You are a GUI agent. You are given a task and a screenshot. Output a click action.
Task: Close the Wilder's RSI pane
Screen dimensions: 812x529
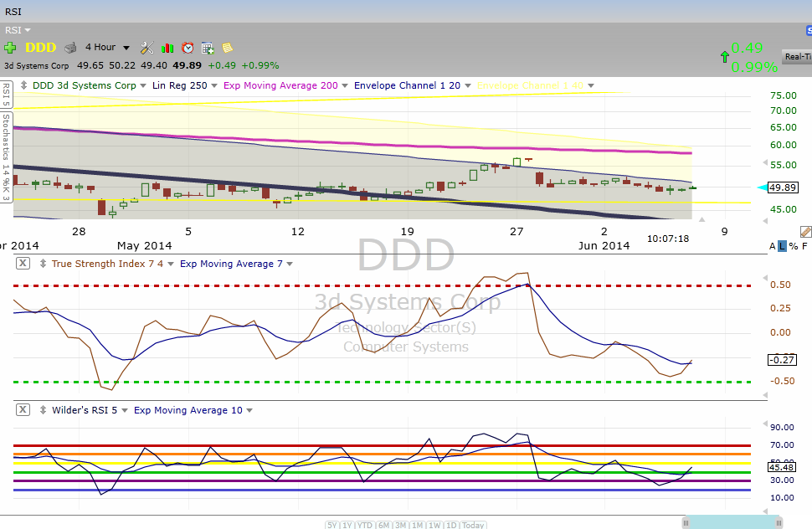coord(23,409)
